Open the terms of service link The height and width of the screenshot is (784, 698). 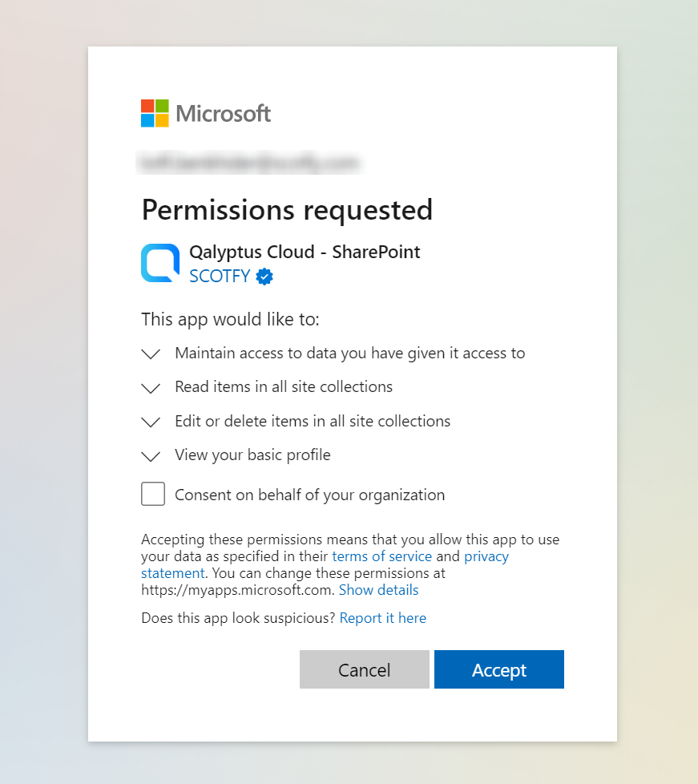[x=382, y=556]
